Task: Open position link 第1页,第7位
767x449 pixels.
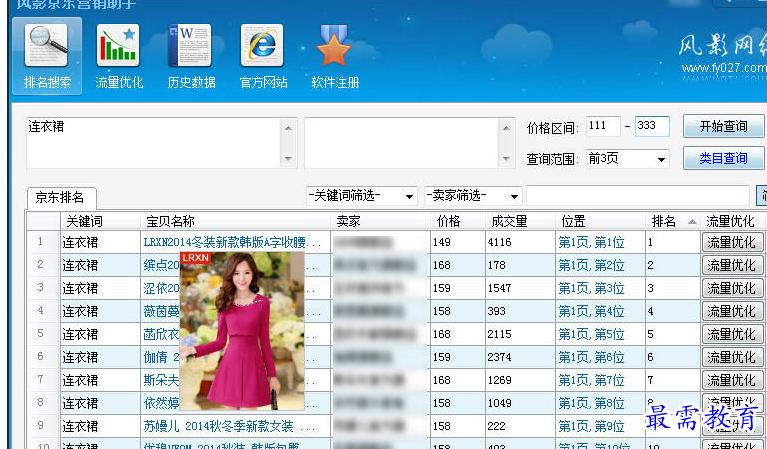Action: coord(591,380)
